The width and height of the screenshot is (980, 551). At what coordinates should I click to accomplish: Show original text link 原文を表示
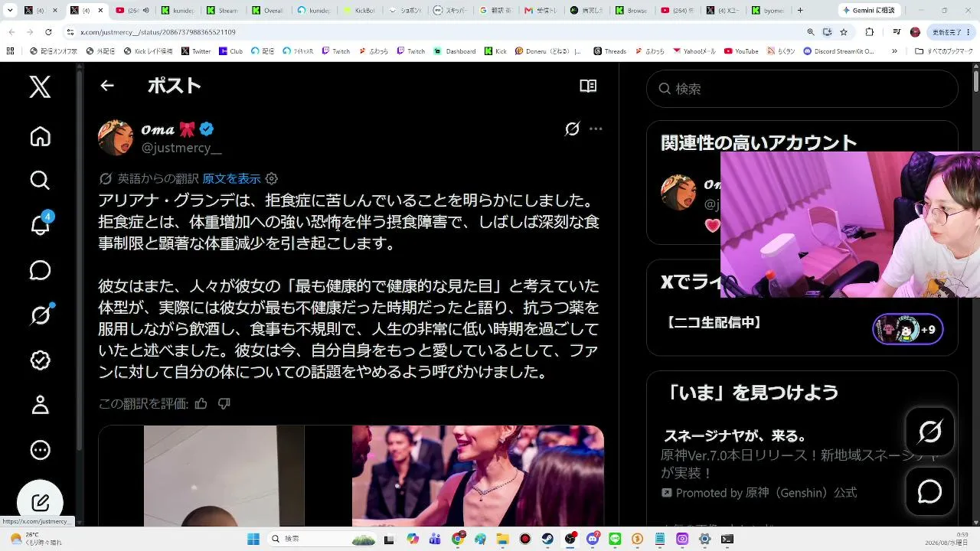pos(231,178)
